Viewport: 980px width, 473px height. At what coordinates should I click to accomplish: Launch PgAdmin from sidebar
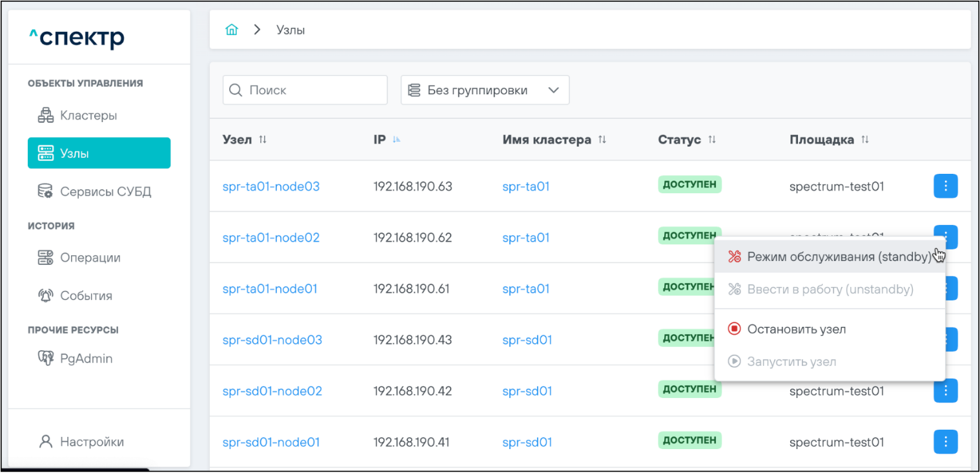86,359
